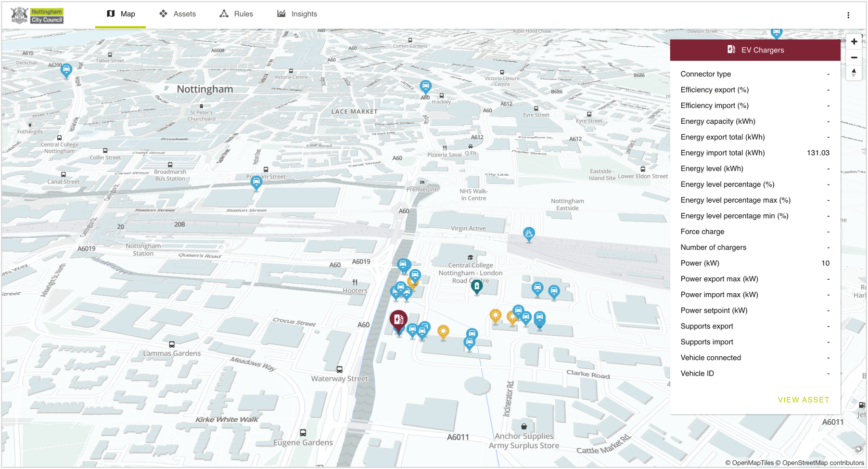Viewport: 868px width, 469px height.
Task: Click the Number of chargers row
Action: click(755, 248)
